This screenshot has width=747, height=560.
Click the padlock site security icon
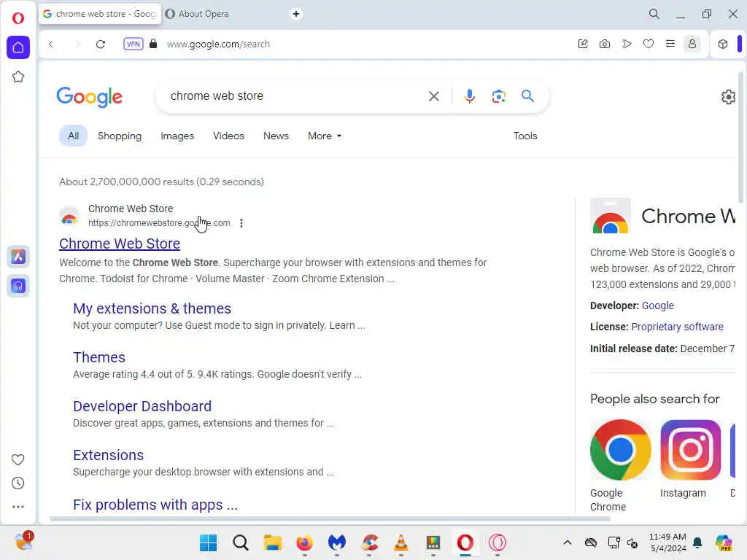153,44
